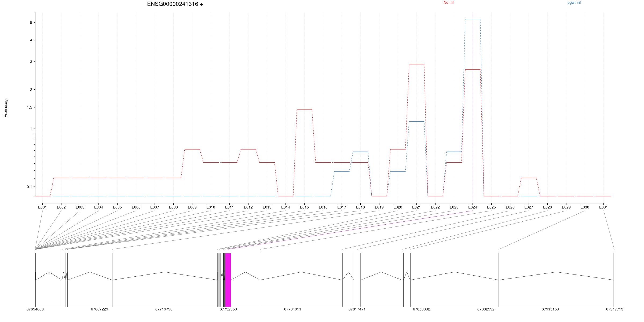
Task: Click the gray exon block in gene model
Action: [219, 280]
